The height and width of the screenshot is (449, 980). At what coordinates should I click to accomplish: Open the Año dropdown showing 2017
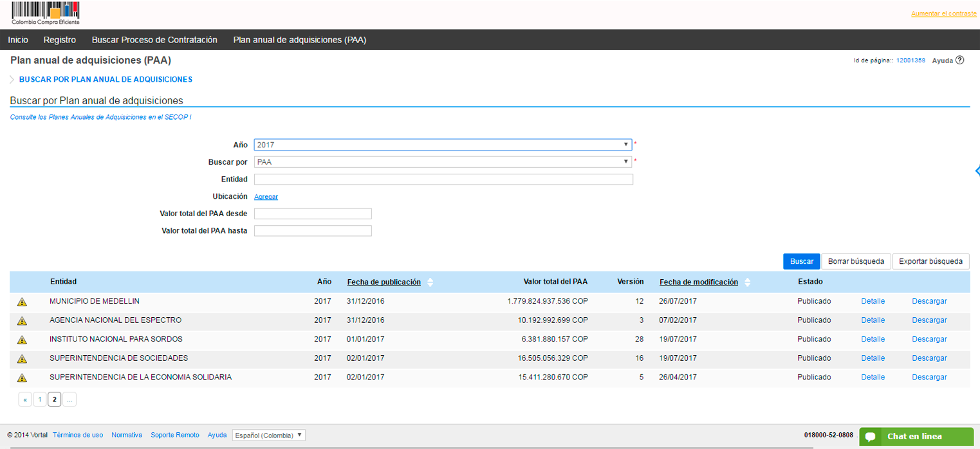coord(443,145)
